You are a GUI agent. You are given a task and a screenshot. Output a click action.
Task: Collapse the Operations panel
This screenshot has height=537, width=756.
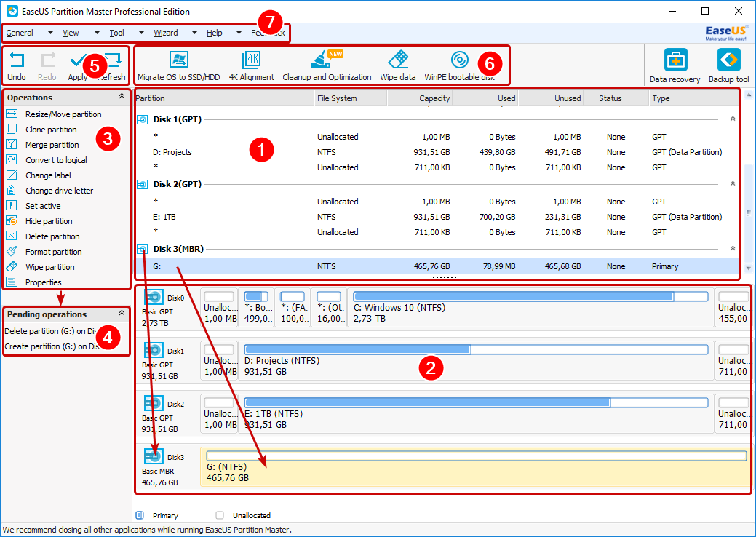point(122,97)
